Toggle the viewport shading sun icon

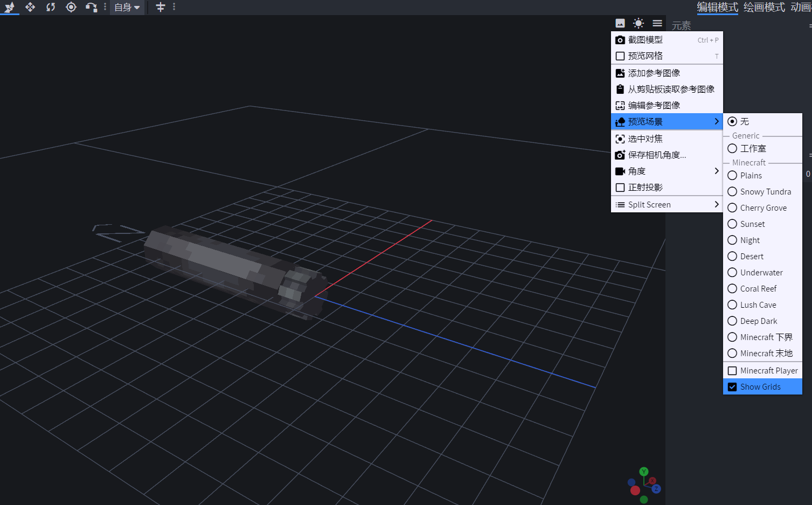coord(639,23)
